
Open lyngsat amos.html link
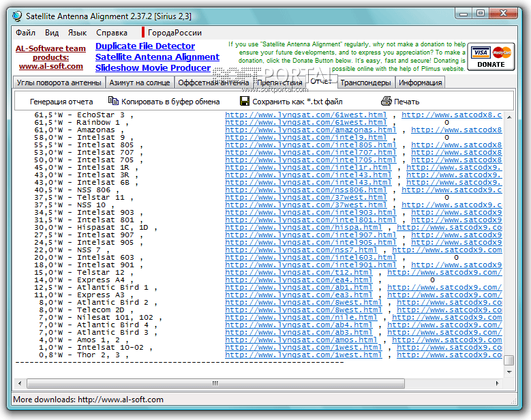point(301,340)
